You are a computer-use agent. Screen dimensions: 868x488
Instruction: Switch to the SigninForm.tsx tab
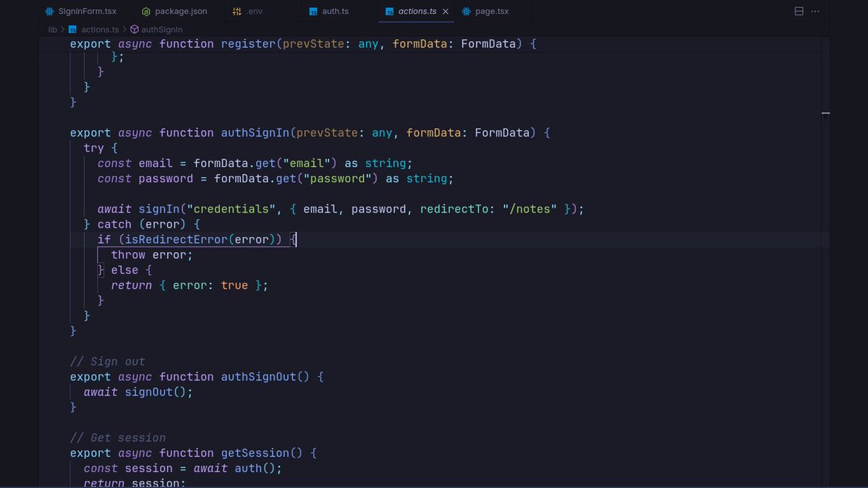[x=80, y=12]
